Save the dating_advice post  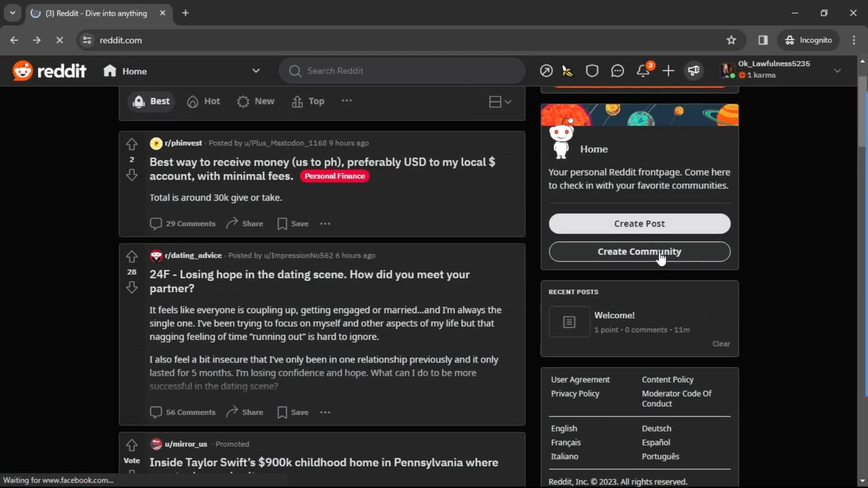tap(293, 412)
